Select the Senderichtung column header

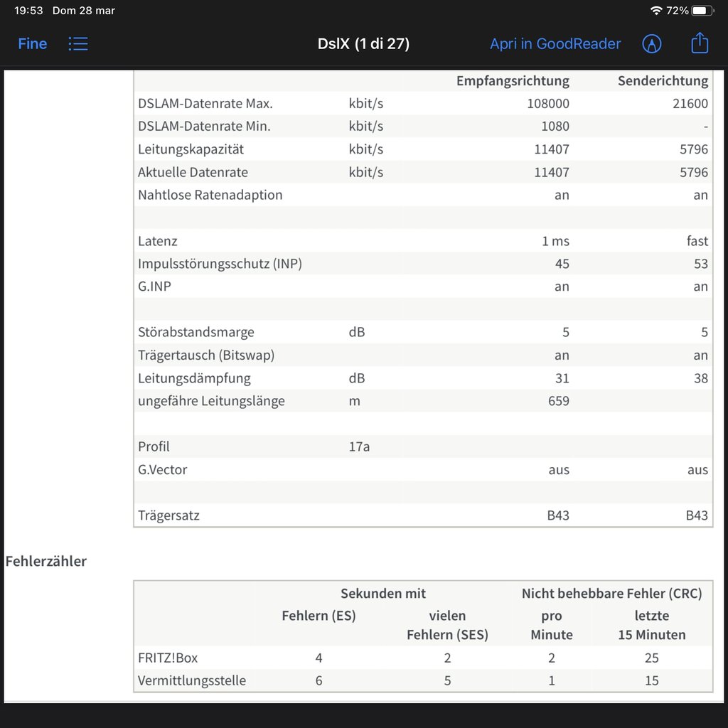pos(663,81)
